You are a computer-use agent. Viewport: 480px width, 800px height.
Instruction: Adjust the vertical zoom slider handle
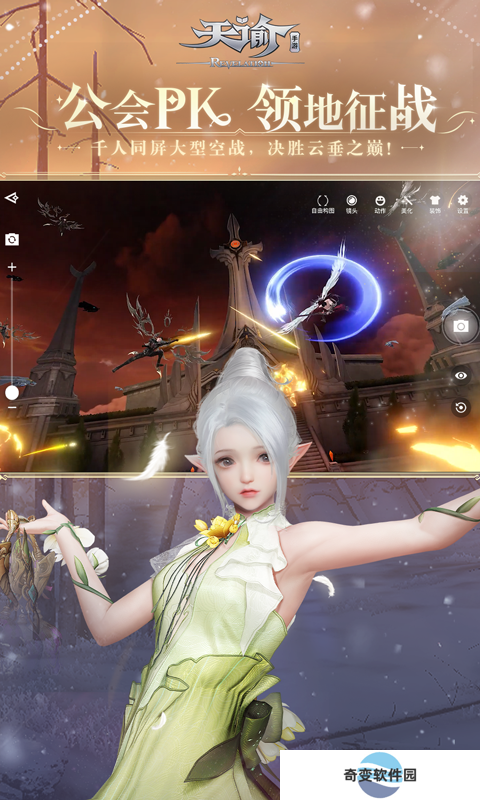(12, 392)
